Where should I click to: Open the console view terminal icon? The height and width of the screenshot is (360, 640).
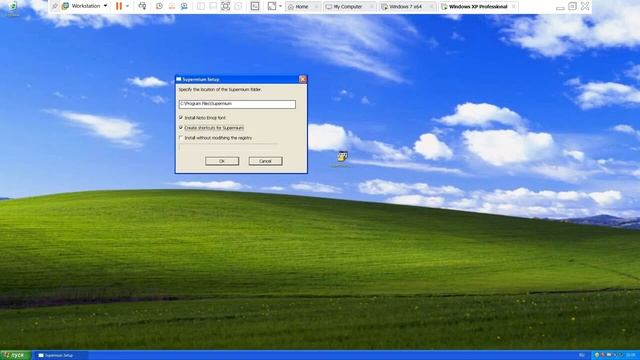[x=255, y=6]
